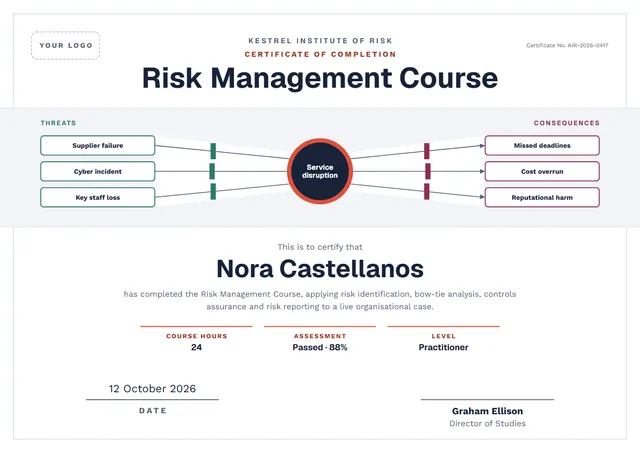Screen dimensions: 640x453
Task: Click the maroon barrier before Cost overrun
Action: (x=428, y=171)
